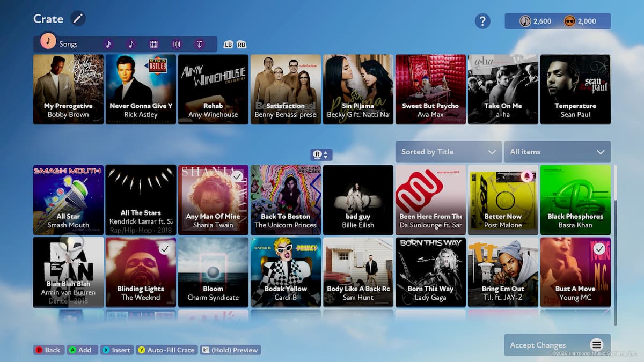The width and height of the screenshot is (644, 362).
Task: Open the Sorted by Title dropdown
Action: pyautogui.click(x=448, y=152)
